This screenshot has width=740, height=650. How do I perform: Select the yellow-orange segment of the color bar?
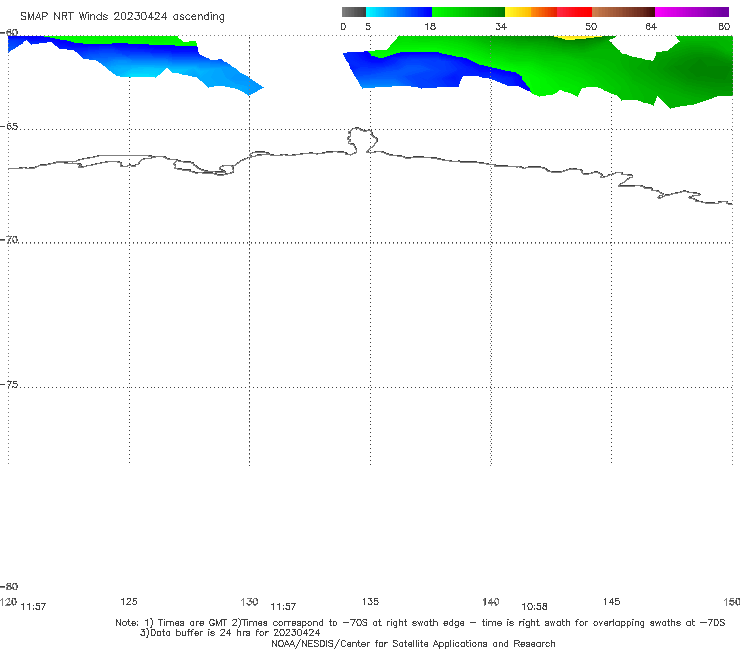point(531,12)
